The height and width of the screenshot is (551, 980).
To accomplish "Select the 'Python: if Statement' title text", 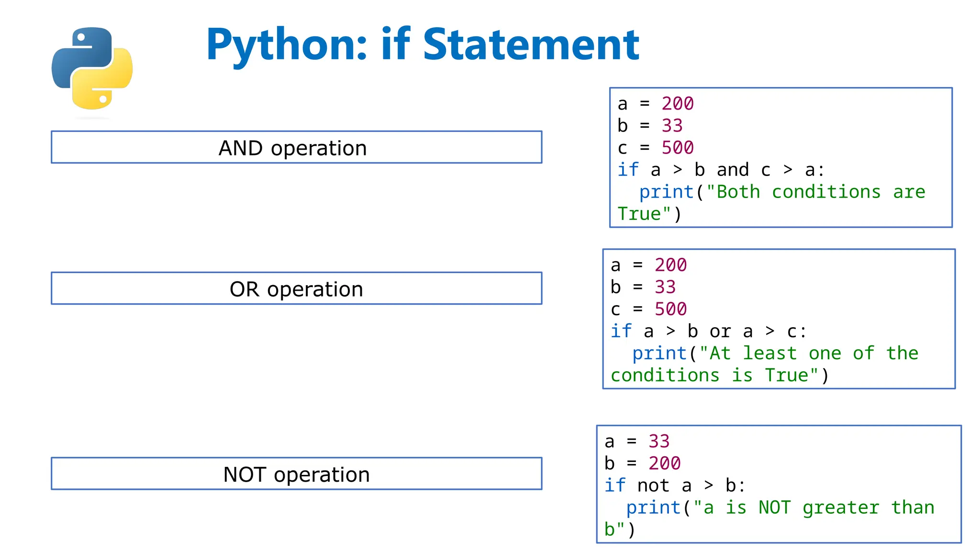I will tap(423, 45).
